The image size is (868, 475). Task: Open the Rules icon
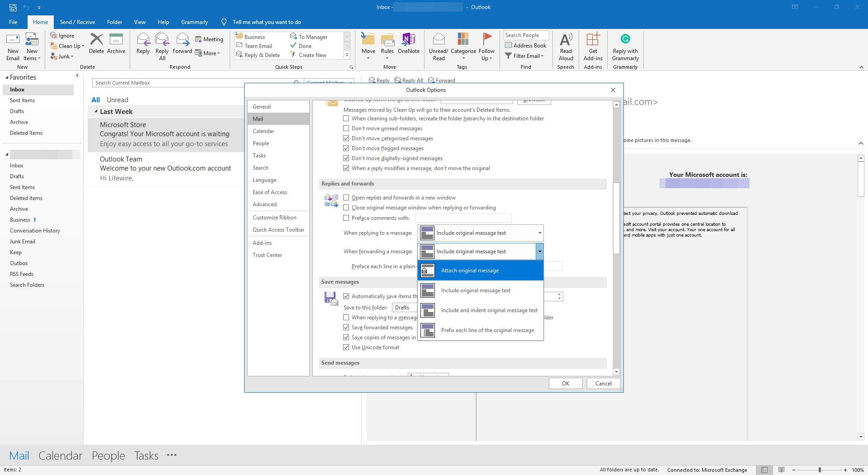[387, 47]
